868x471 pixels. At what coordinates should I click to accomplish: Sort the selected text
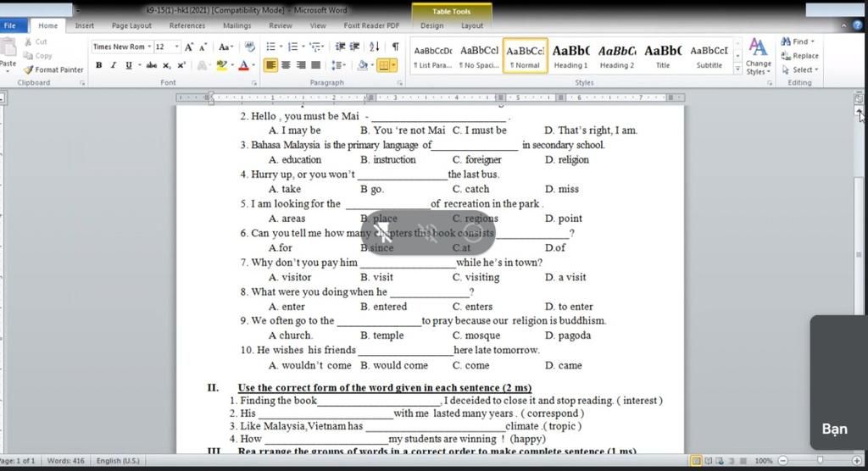[x=374, y=47]
